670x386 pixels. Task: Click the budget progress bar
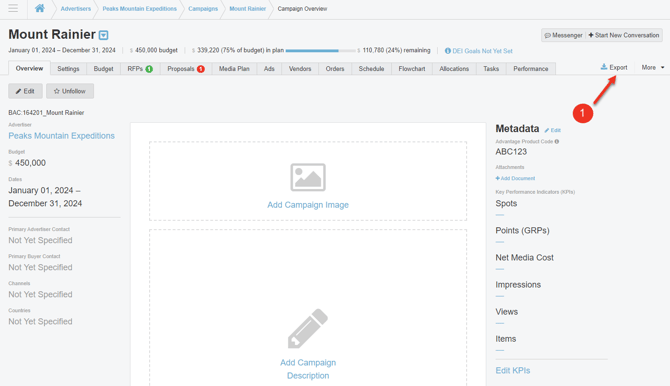321,51
